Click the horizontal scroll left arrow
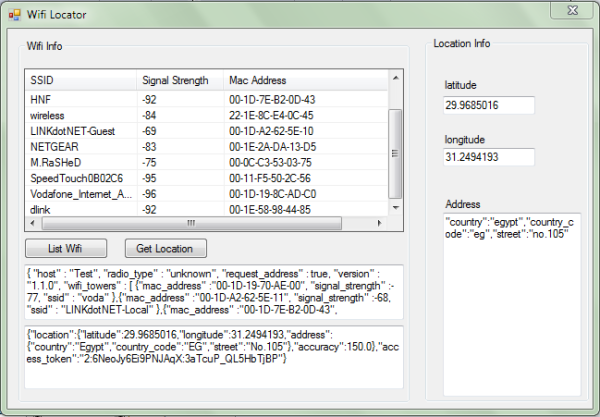The width and height of the screenshot is (600, 417). (33, 223)
